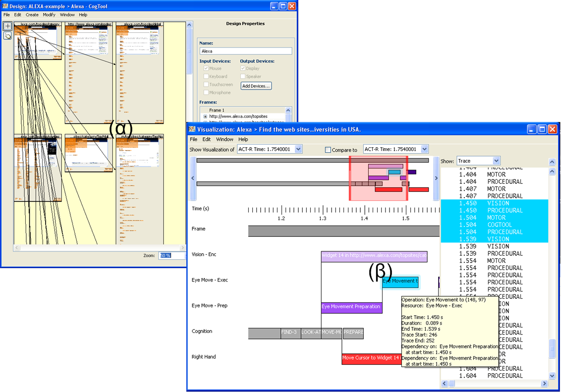This screenshot has height=392, width=561.
Task: Click design canvas vertical scrollbar up arrow
Action: pos(190,25)
